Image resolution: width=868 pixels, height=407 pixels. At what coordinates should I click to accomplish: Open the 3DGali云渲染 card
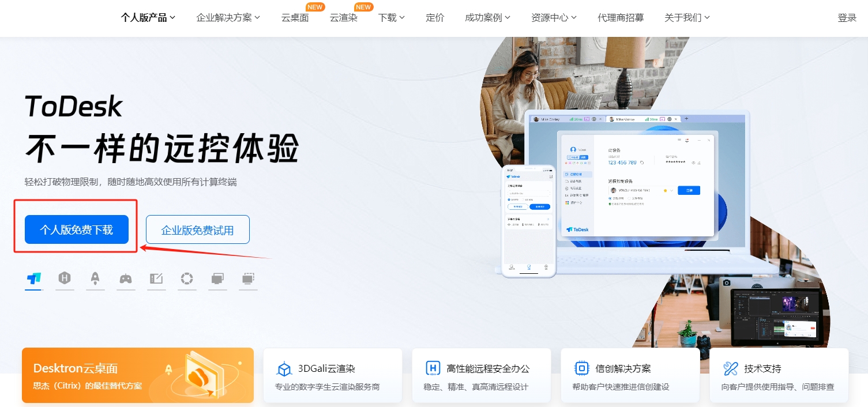(x=332, y=375)
